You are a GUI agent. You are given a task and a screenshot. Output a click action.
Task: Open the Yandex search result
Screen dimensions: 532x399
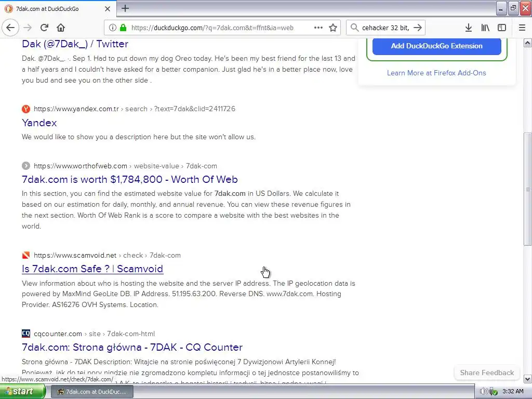(39, 123)
